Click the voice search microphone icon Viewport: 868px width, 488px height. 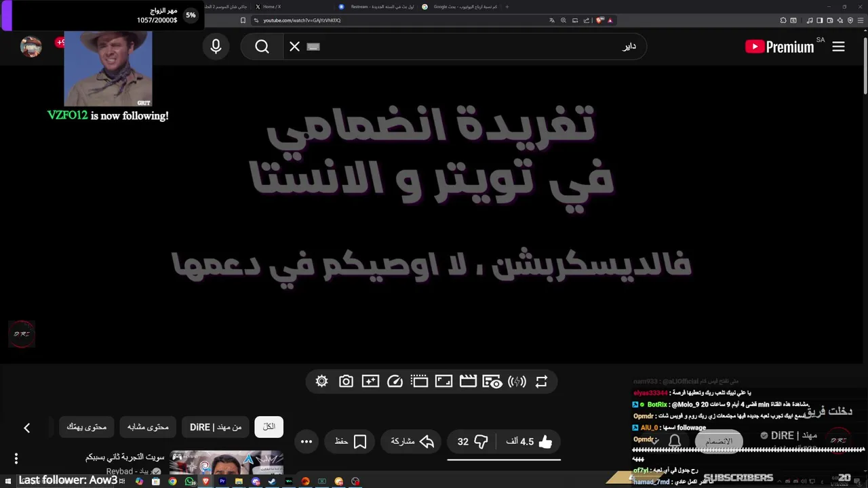point(216,46)
